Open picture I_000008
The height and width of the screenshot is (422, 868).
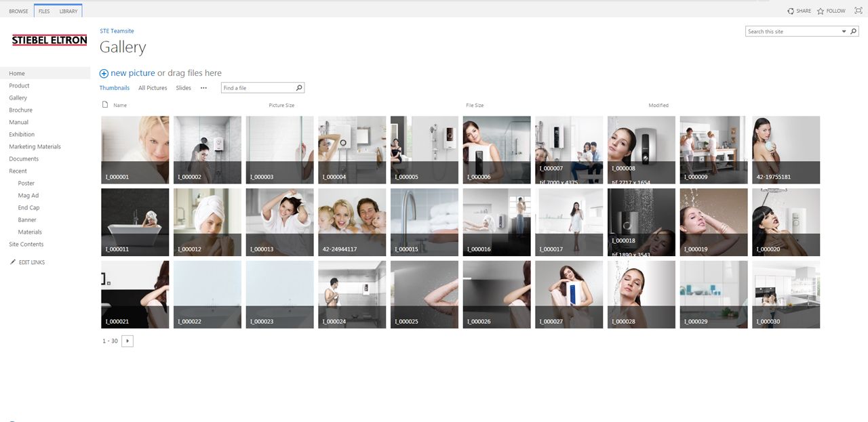coord(642,150)
